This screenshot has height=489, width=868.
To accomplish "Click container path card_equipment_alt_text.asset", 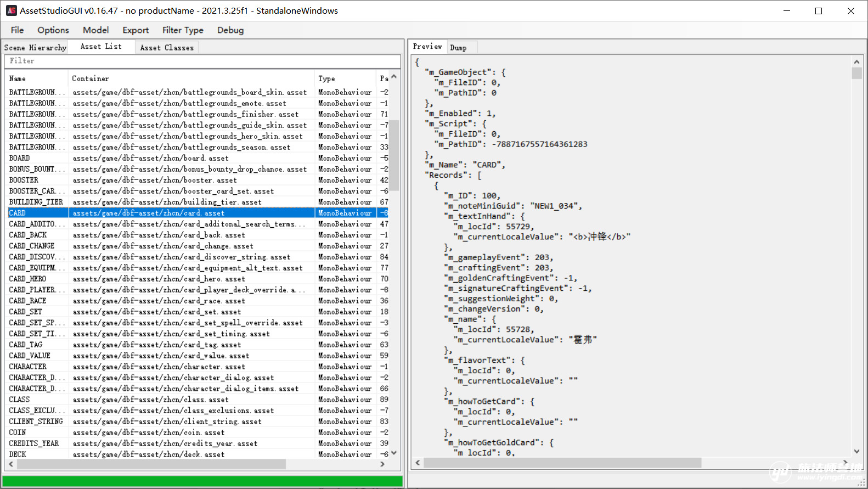I will pyautogui.click(x=188, y=268).
